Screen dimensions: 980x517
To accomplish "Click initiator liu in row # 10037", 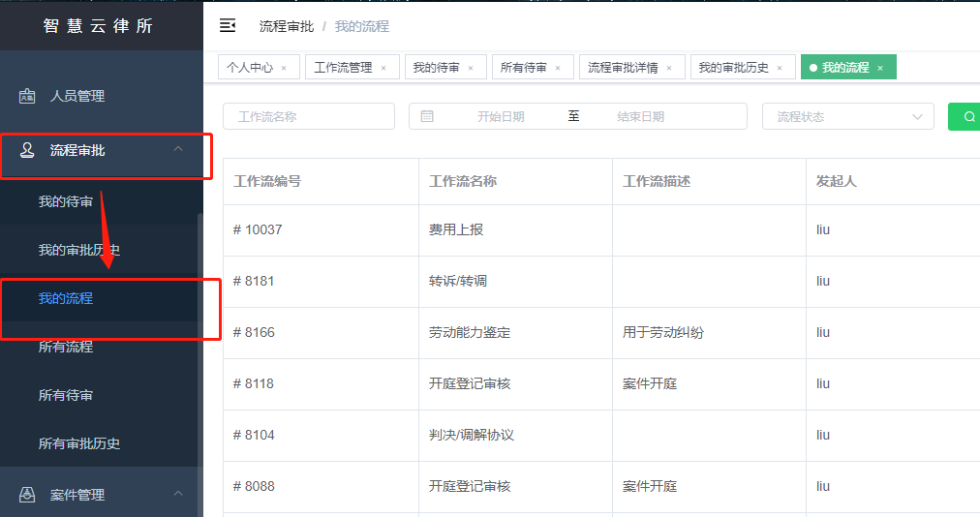I will (823, 229).
